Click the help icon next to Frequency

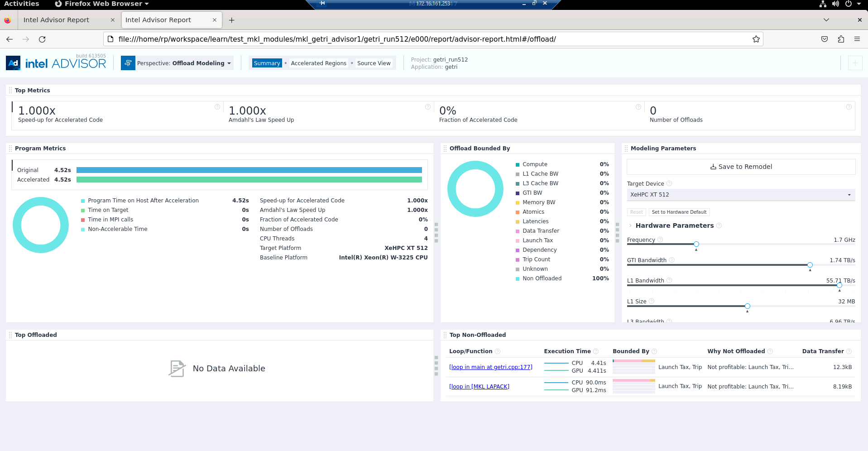point(660,240)
